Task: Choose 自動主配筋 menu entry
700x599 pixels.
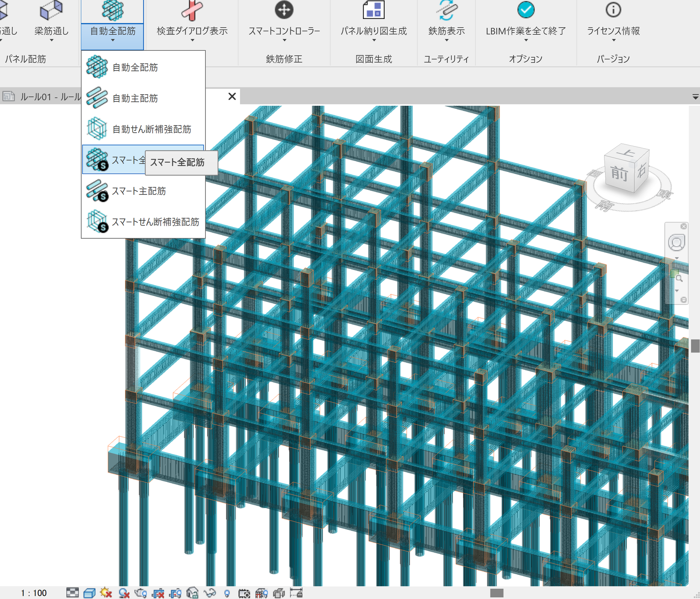Action: (135, 98)
